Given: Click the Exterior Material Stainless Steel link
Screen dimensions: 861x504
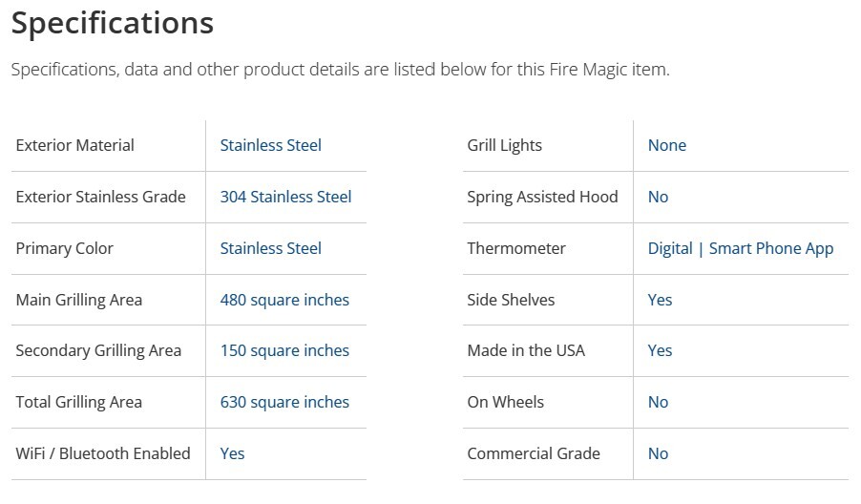Looking at the screenshot, I should pyautogui.click(x=270, y=145).
